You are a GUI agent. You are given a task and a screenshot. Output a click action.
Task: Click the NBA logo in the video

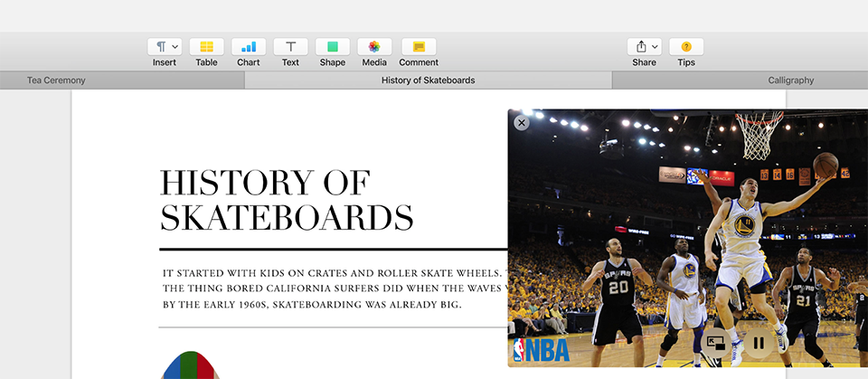click(541, 350)
